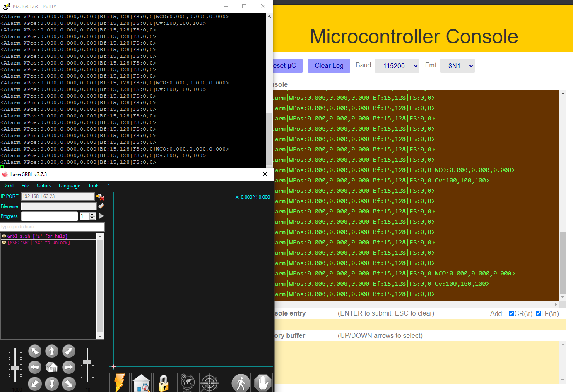573x392 pixels.
Task: Open the Fmt dropdown showing 8N1
Action: (457, 65)
